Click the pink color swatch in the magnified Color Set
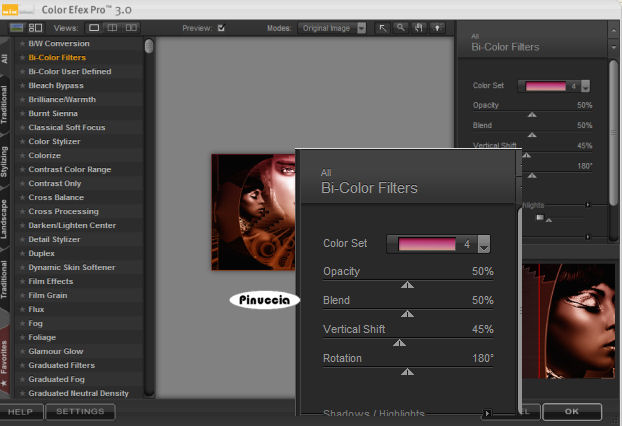Screen dimensions: 622x426 pos(427,244)
